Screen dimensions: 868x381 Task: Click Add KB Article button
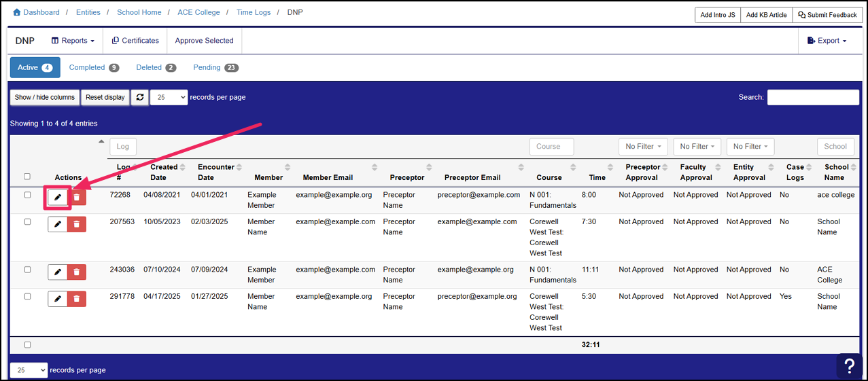tap(767, 15)
